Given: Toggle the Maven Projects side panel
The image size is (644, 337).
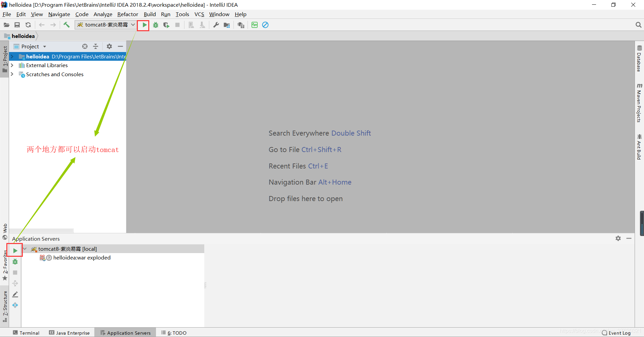Looking at the screenshot, I should pos(639,103).
